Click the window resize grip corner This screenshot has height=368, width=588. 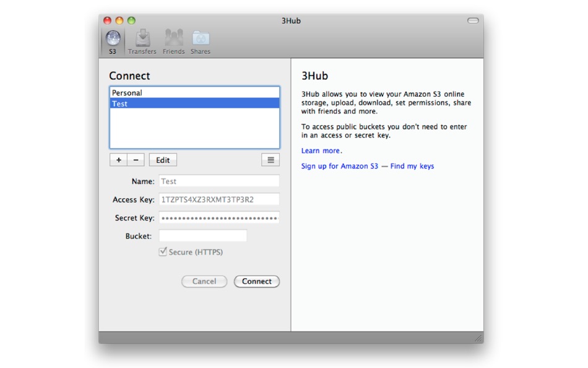pyautogui.click(x=479, y=339)
